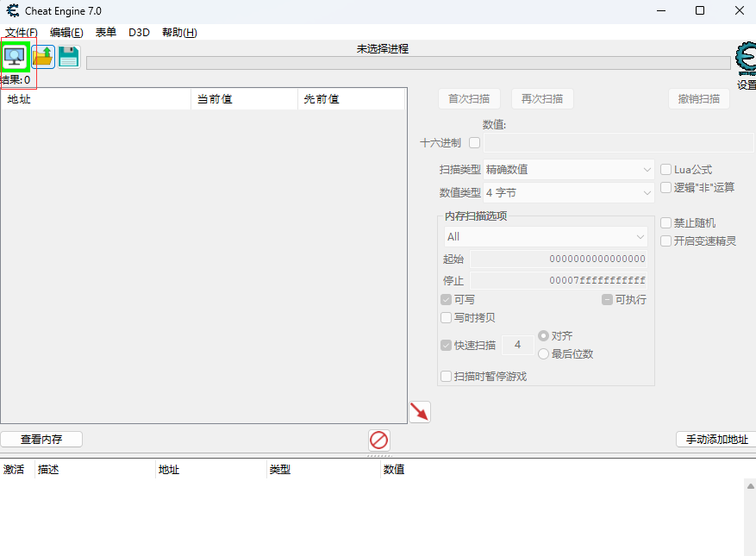Image resolution: width=756 pixels, height=556 pixels.
Task: Click the 激活 column header
Action: click(x=17, y=469)
